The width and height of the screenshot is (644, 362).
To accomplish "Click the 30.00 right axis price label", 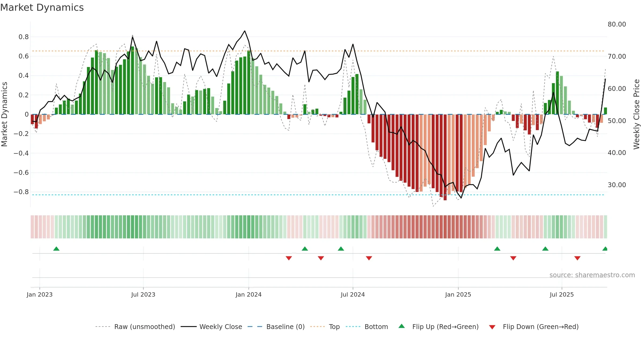I will click(x=617, y=185).
